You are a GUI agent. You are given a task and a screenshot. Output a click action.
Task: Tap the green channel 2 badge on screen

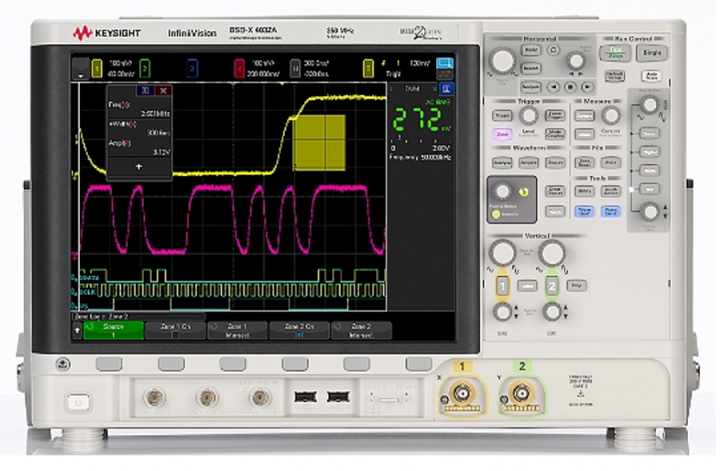tap(145, 69)
